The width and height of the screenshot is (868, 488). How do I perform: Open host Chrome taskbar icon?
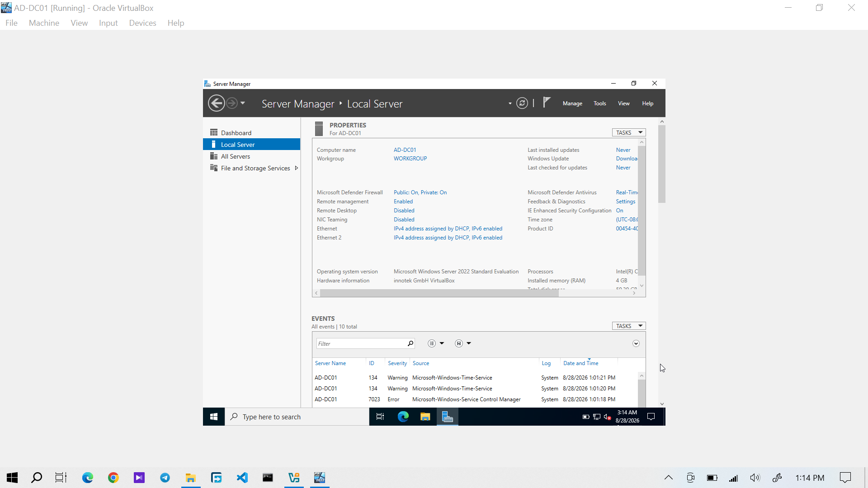coord(113,478)
